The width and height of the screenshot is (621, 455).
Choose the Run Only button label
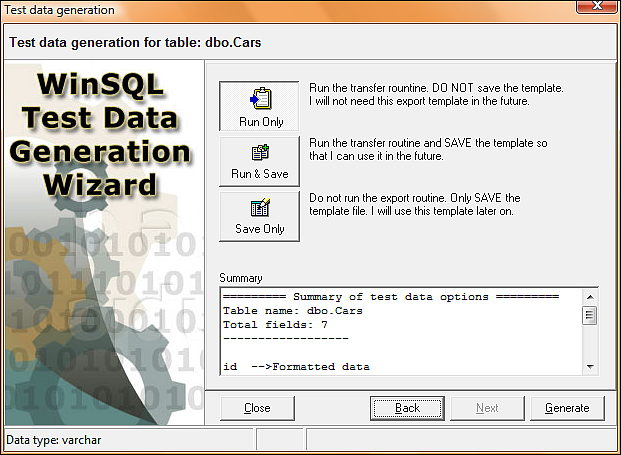point(261,122)
